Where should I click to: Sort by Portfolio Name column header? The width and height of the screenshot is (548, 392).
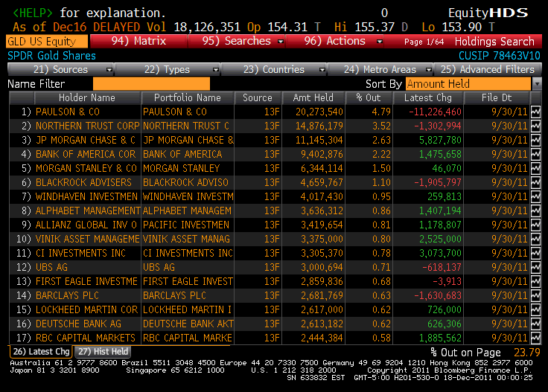(188, 97)
